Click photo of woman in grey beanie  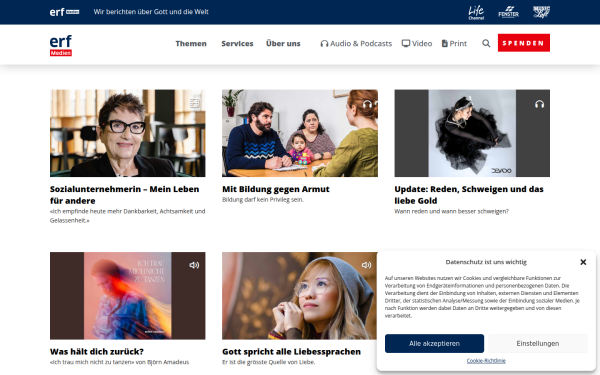(x=300, y=295)
